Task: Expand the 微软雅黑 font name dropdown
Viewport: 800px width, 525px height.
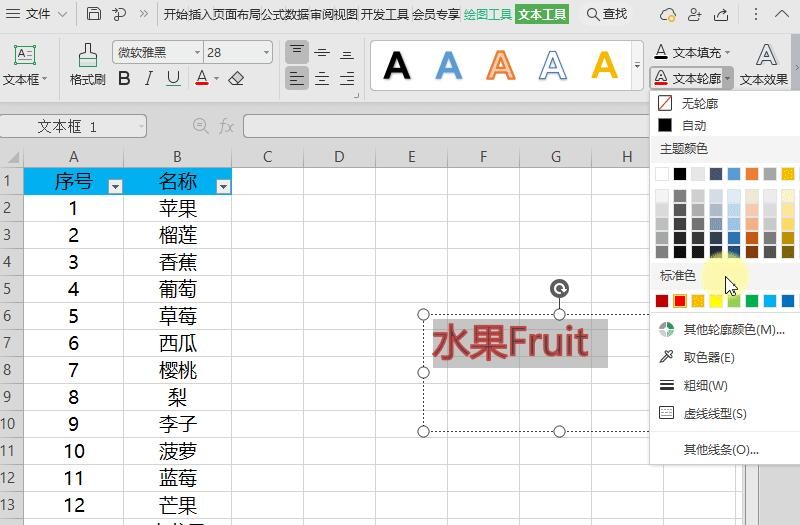Action: pyautogui.click(x=195, y=53)
